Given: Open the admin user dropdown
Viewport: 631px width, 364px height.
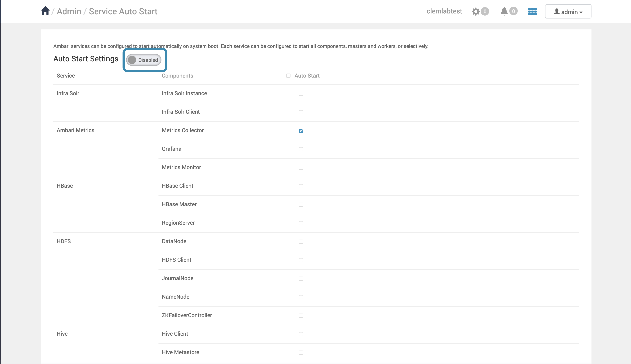Looking at the screenshot, I should pos(568,12).
